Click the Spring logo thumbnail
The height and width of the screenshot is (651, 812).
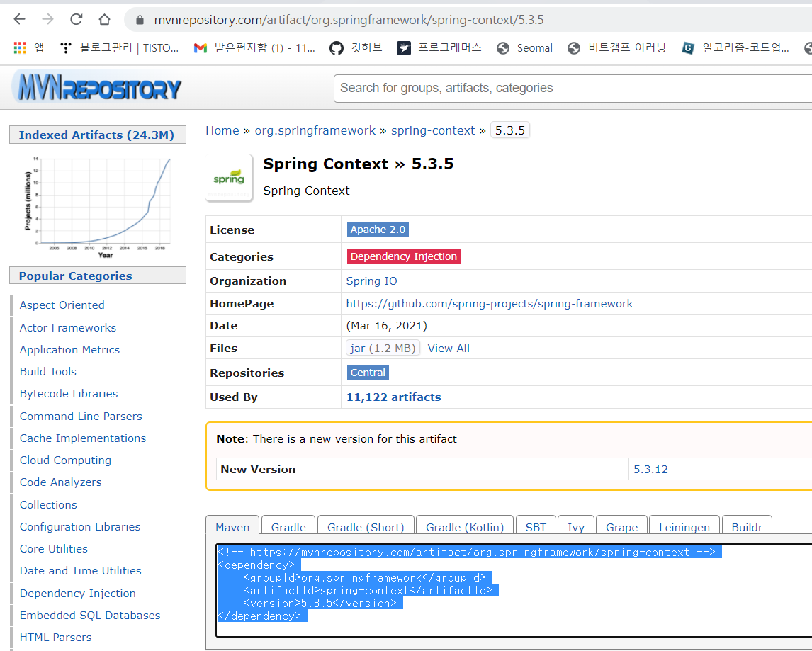point(229,178)
